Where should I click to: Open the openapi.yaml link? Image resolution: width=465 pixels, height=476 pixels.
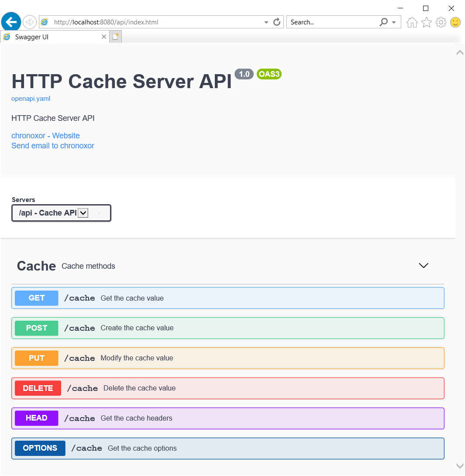31,99
